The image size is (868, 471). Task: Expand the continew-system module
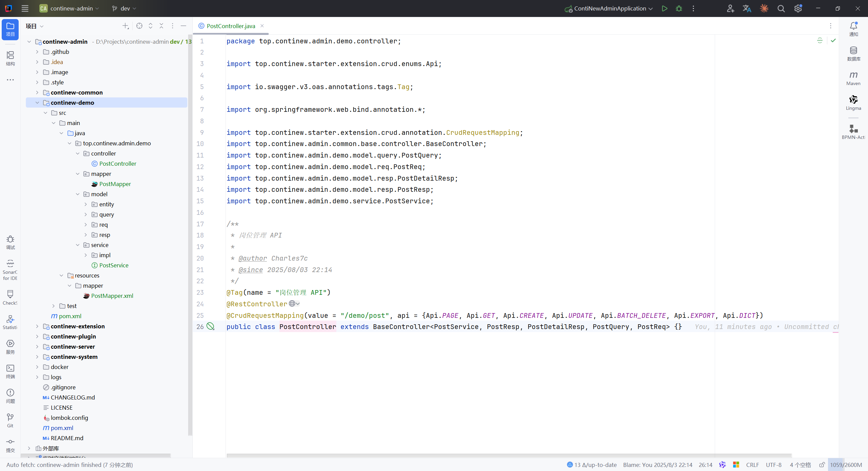click(37, 357)
